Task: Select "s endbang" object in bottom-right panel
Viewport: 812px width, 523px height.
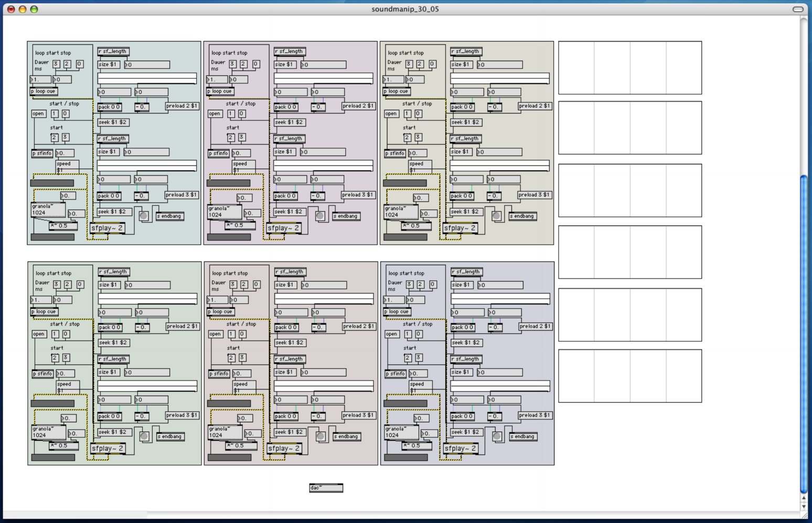Action: (523, 436)
